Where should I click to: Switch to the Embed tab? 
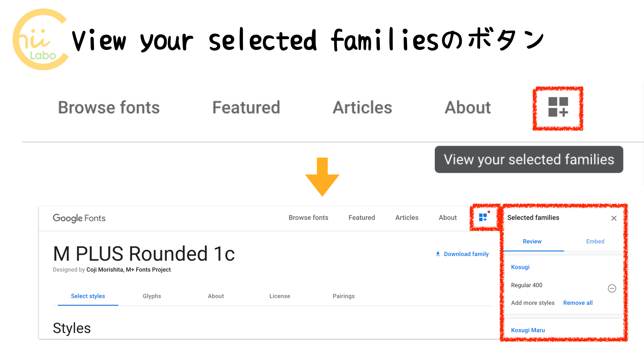click(x=595, y=241)
